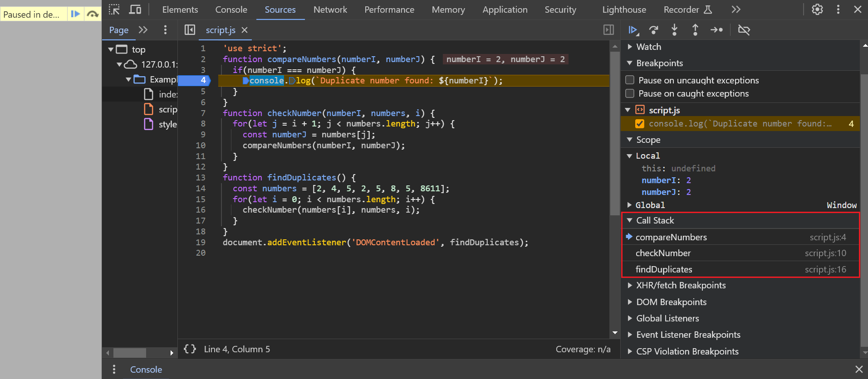Resume script execution in debugger toolbar
The height and width of the screenshot is (379, 868).
(633, 30)
